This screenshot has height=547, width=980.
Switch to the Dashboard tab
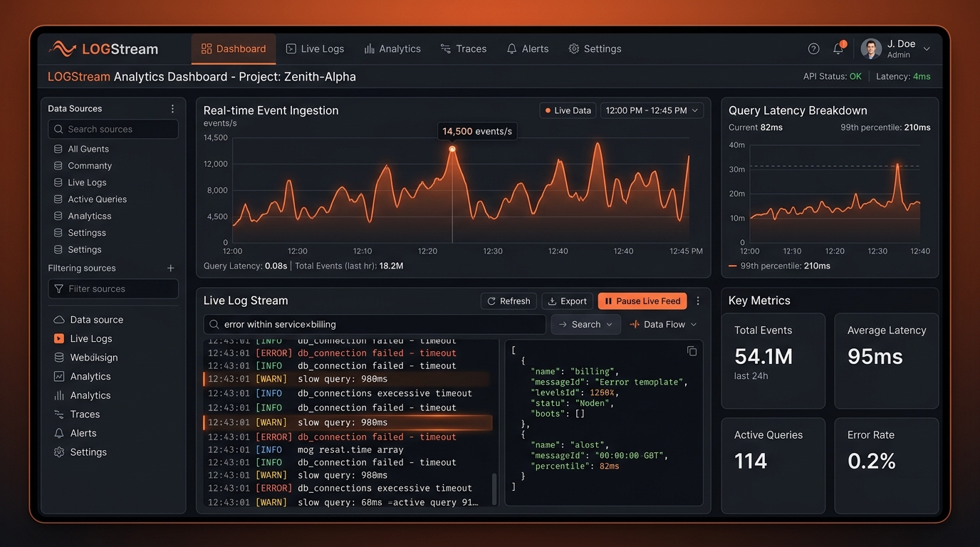[234, 48]
